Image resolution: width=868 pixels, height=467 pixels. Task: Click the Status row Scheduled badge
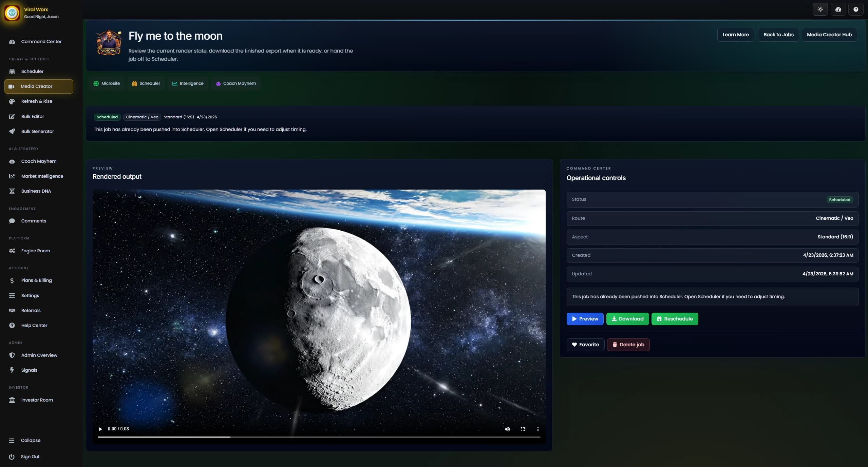tap(839, 200)
